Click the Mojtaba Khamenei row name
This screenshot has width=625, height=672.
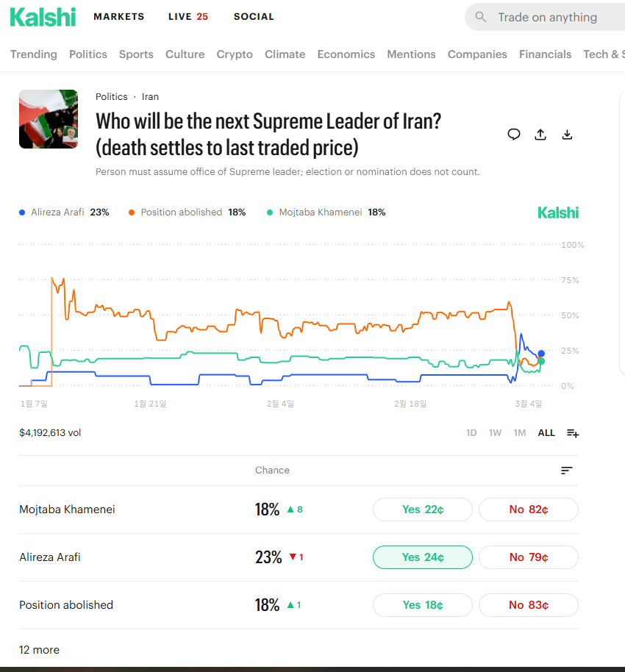click(67, 510)
